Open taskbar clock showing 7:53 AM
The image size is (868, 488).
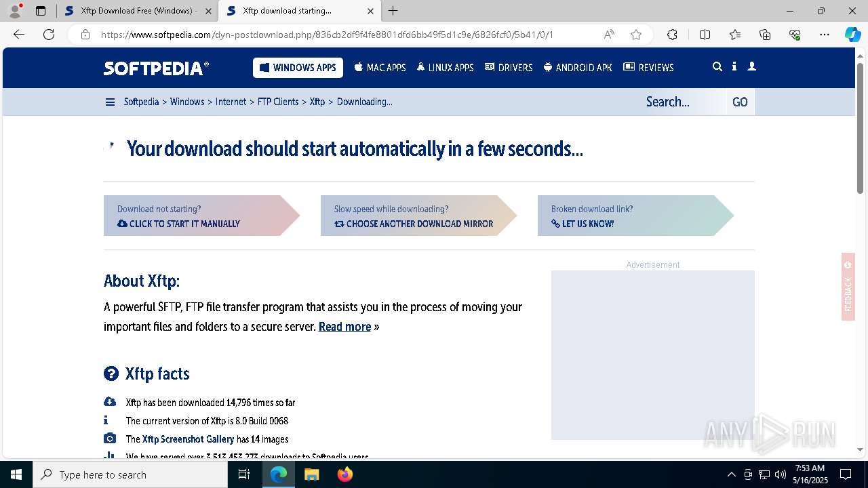pyautogui.click(x=810, y=474)
